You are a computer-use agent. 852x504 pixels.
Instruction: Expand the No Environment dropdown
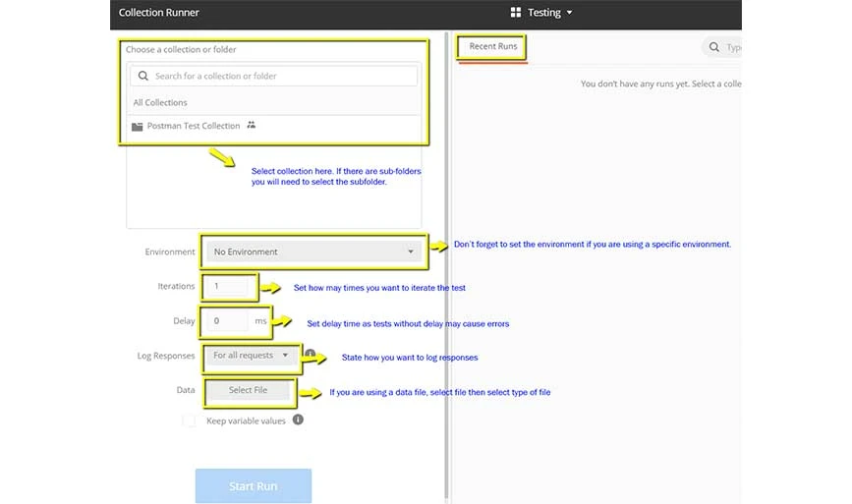[x=313, y=252]
